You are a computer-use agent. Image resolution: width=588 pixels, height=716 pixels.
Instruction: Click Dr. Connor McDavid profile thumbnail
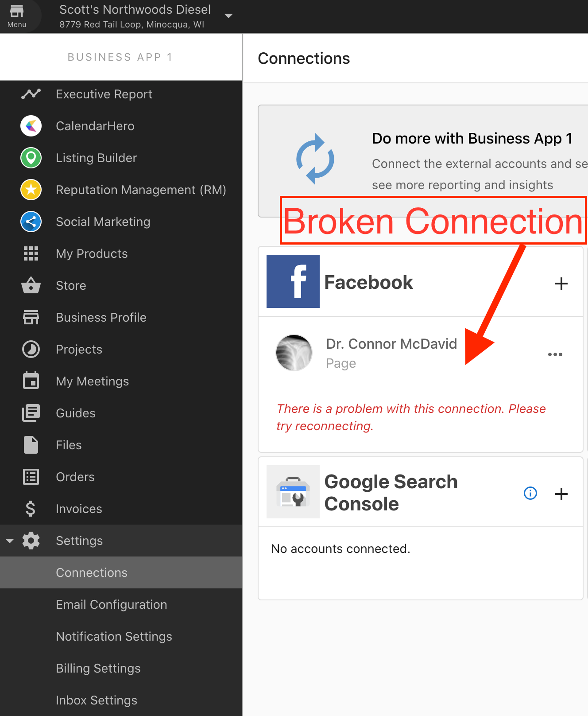(x=294, y=353)
